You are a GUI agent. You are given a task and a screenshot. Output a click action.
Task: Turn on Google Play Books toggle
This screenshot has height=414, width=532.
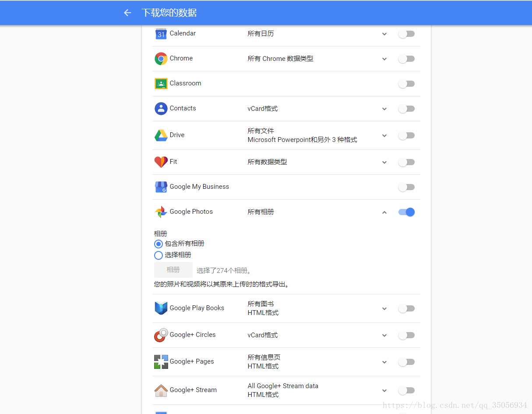click(x=406, y=308)
